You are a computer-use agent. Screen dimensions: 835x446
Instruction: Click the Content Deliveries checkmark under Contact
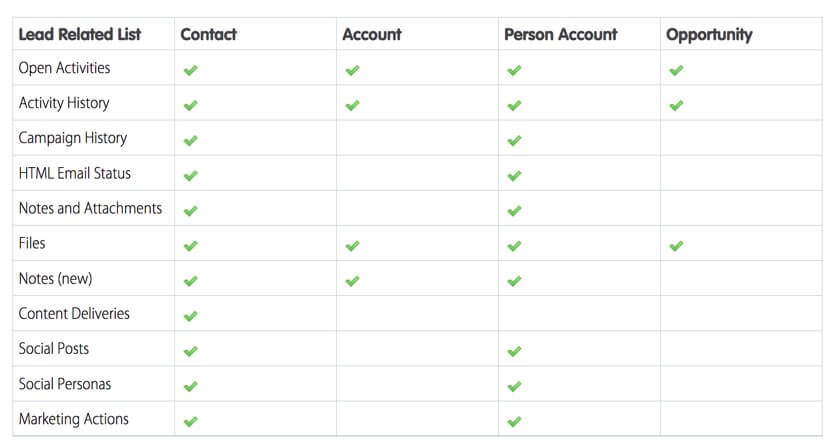pyautogui.click(x=191, y=316)
